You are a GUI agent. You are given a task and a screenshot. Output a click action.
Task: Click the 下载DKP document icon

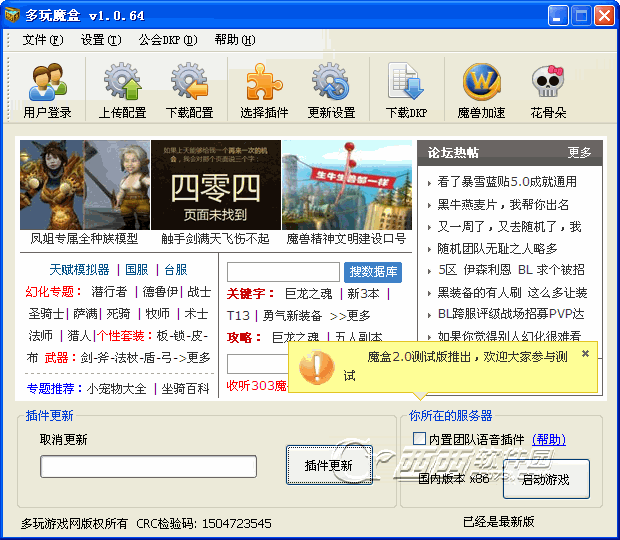406,90
